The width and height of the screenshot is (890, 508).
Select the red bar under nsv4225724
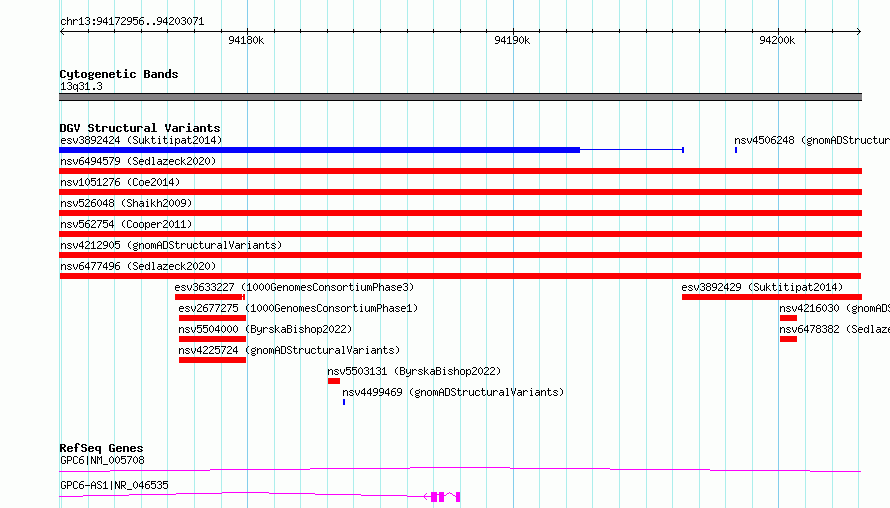click(x=212, y=360)
